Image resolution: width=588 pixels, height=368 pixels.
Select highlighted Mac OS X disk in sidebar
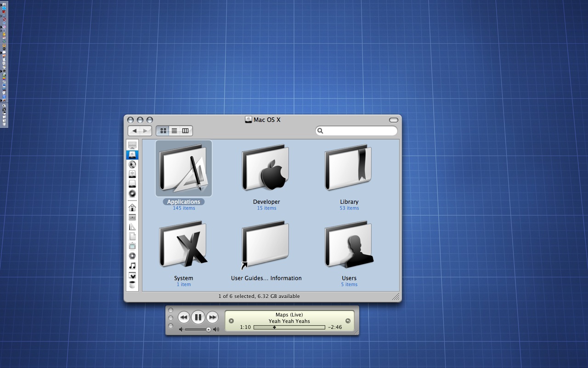[x=132, y=155]
